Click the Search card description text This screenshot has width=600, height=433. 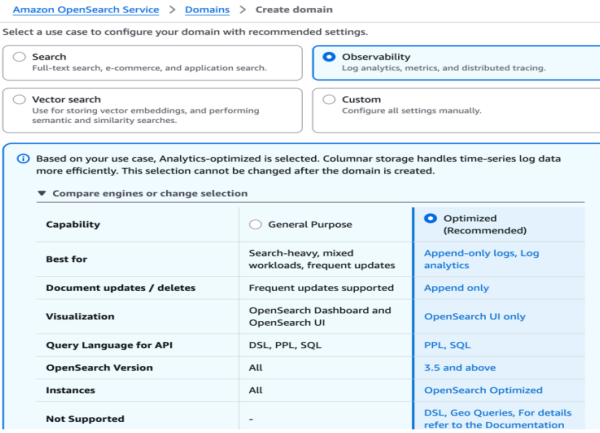pyautogui.click(x=149, y=68)
